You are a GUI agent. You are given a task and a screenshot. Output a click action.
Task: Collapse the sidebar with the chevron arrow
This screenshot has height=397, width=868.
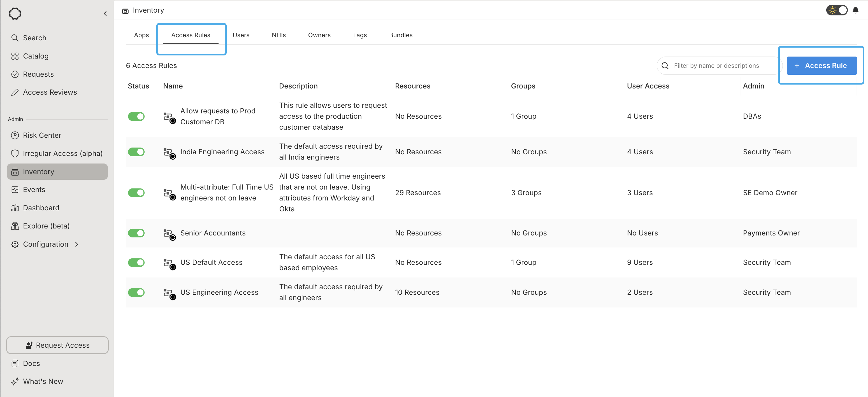click(105, 13)
